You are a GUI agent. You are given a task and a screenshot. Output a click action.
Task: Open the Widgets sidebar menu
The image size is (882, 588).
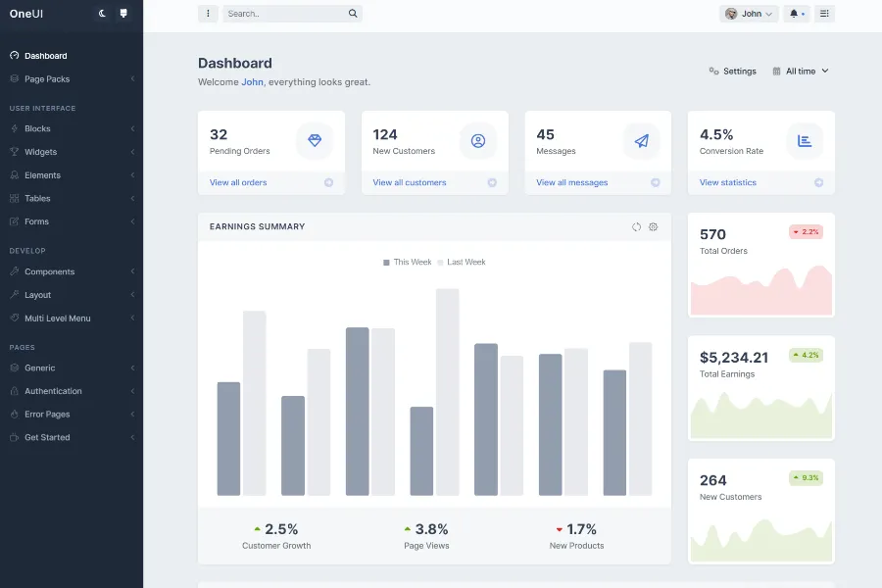coord(40,152)
